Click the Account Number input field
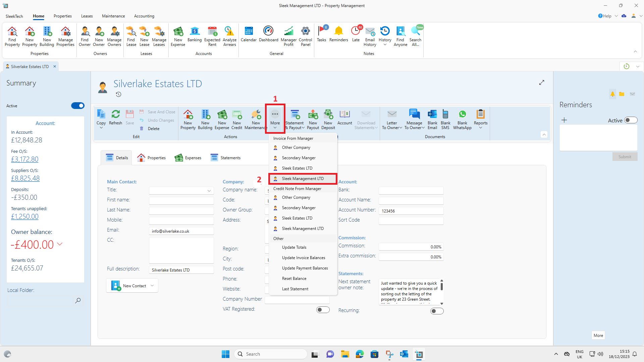 coord(411,211)
